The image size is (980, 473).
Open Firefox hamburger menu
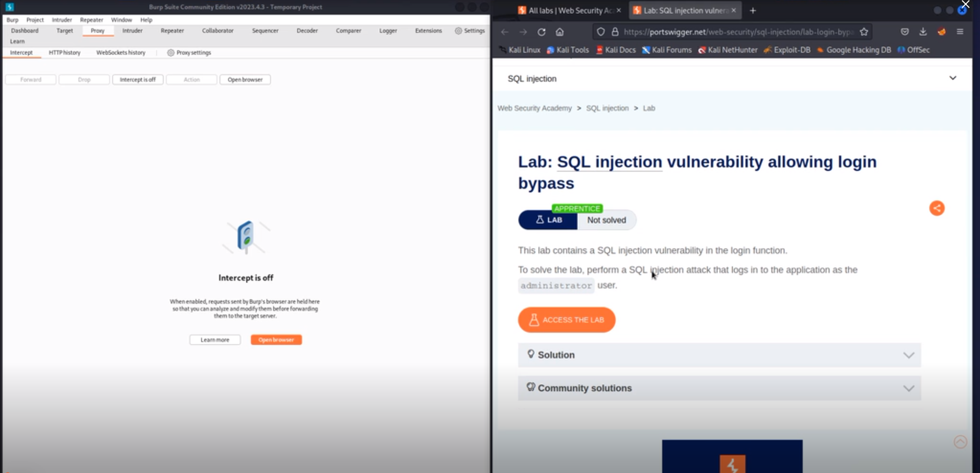click(960, 32)
